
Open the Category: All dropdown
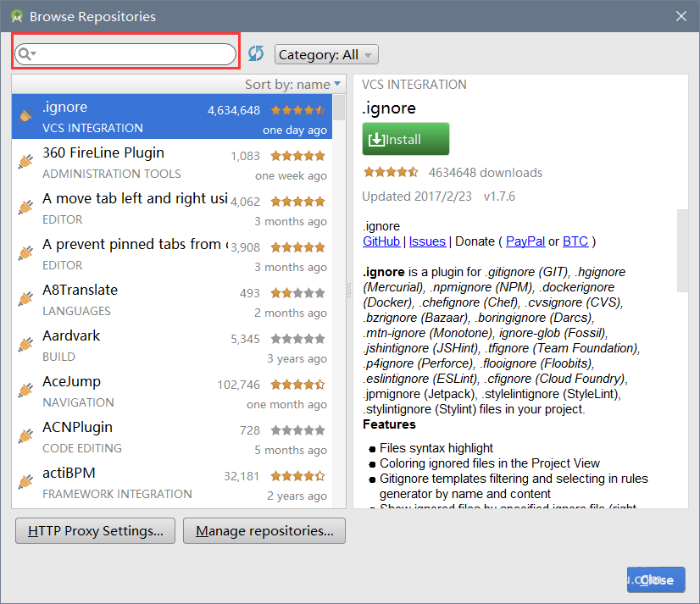(326, 54)
